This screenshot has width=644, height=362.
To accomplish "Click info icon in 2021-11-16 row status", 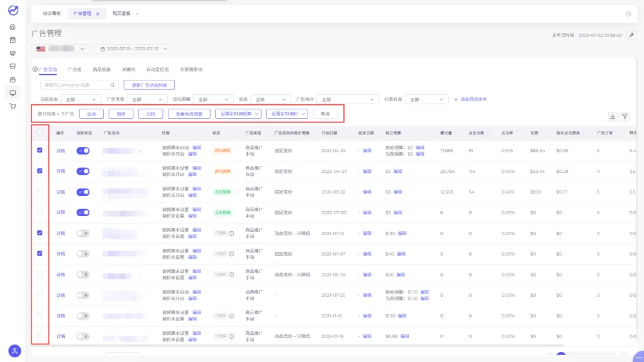I will [231, 315].
